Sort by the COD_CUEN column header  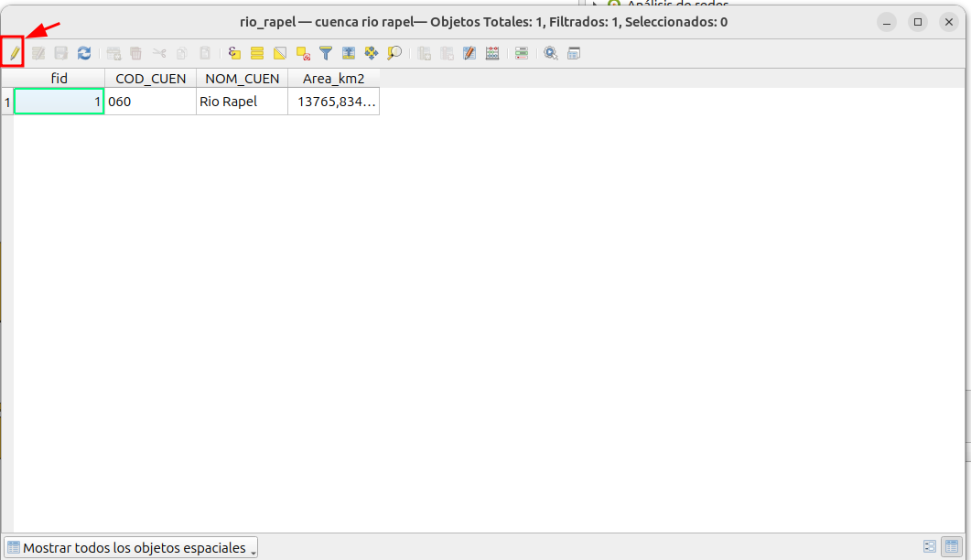point(151,79)
